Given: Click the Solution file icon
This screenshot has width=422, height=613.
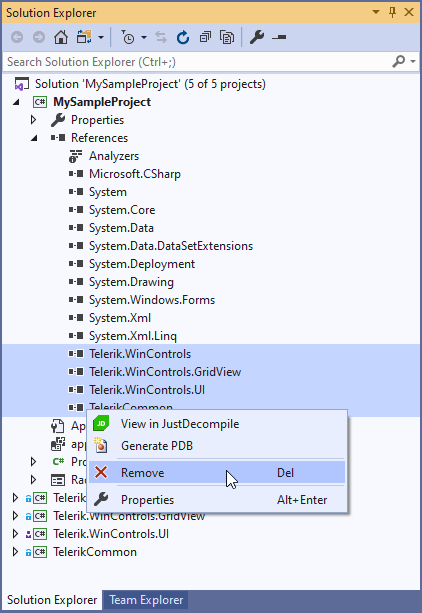Looking at the screenshot, I should coord(22,84).
